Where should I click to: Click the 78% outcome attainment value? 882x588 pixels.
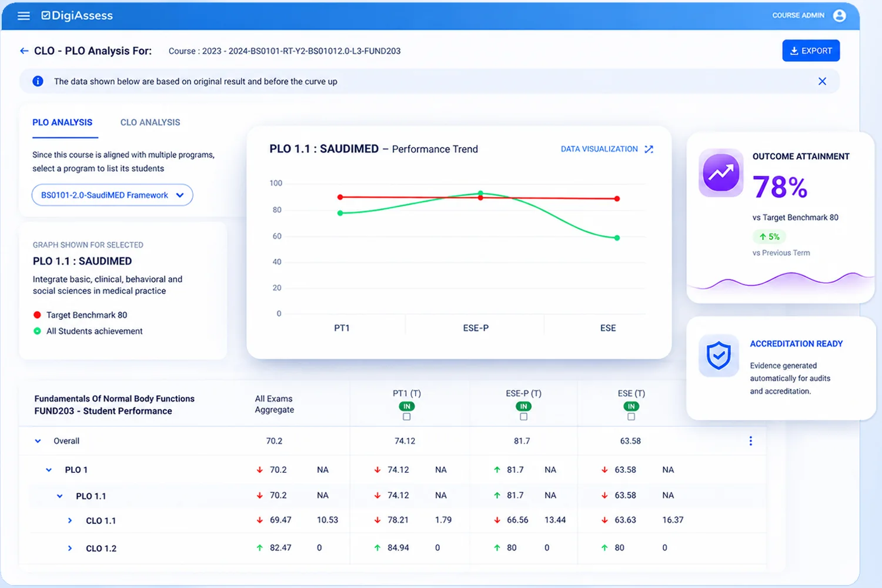pyautogui.click(x=780, y=187)
